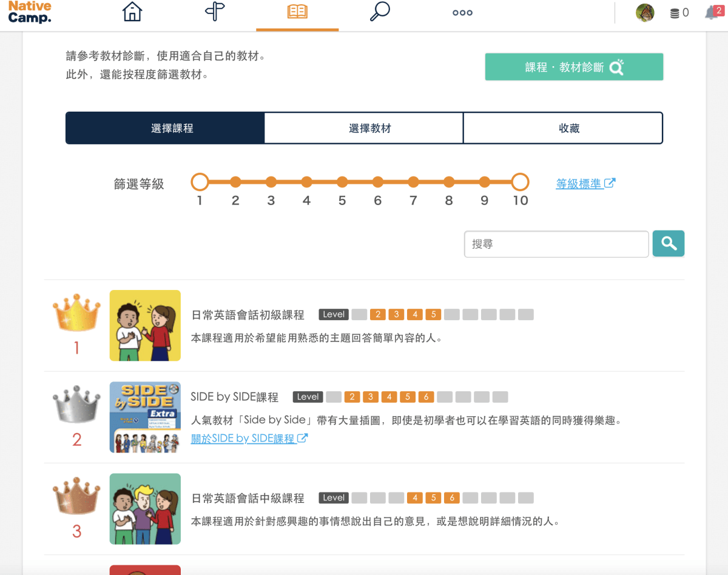This screenshot has width=728, height=575.
Task: Click the Native Camp logo
Action: (30, 12)
